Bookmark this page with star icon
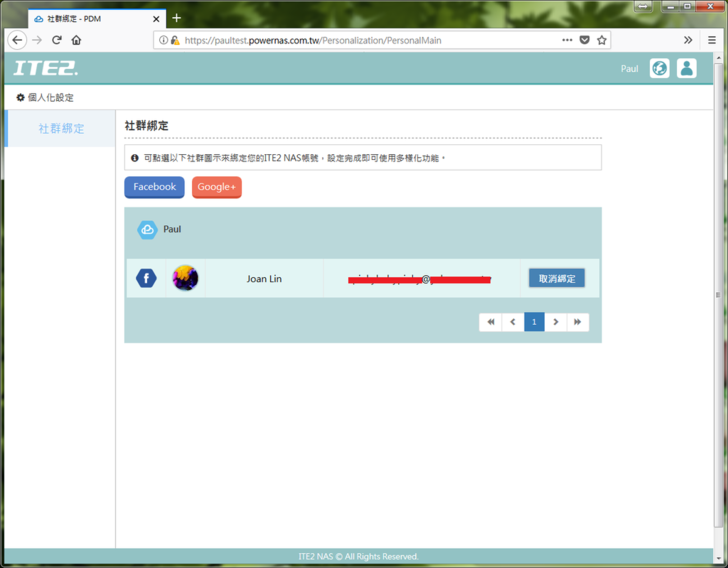 click(x=602, y=40)
